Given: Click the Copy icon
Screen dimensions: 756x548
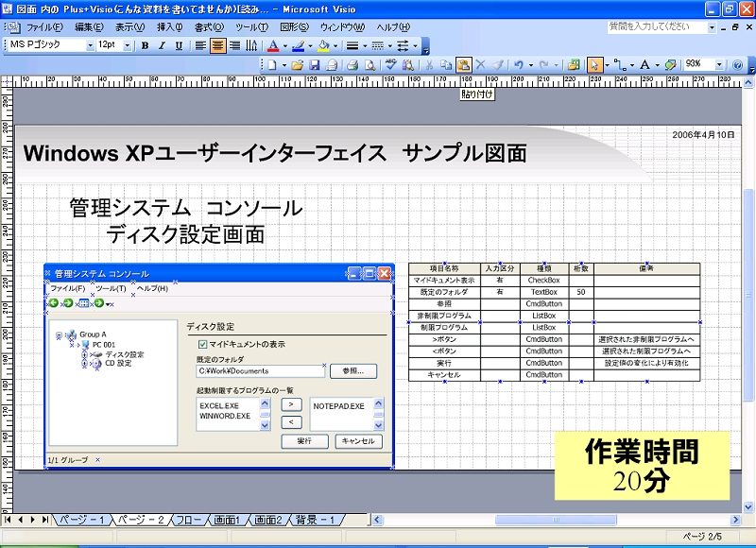Looking at the screenshot, I should point(446,64).
